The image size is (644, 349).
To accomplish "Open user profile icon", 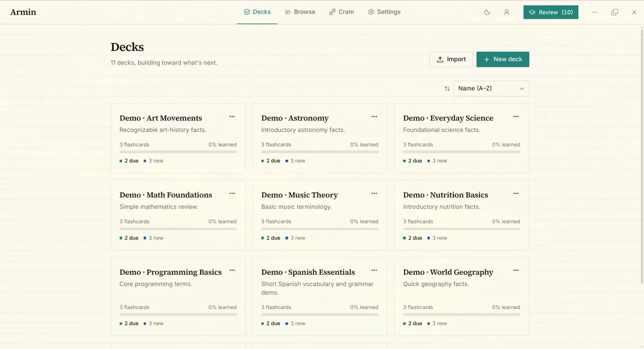I will coord(506,12).
